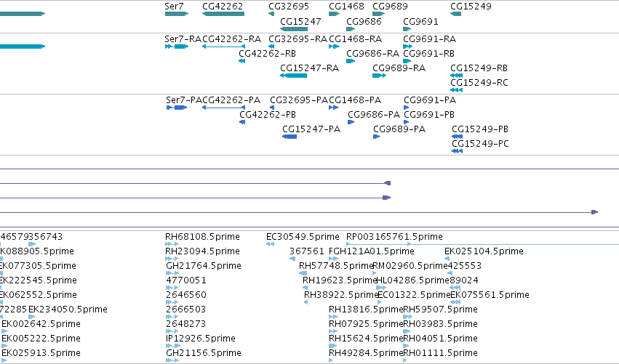Select EST GH21156.5prime
The height and width of the screenshot is (364, 619).
[204, 353]
